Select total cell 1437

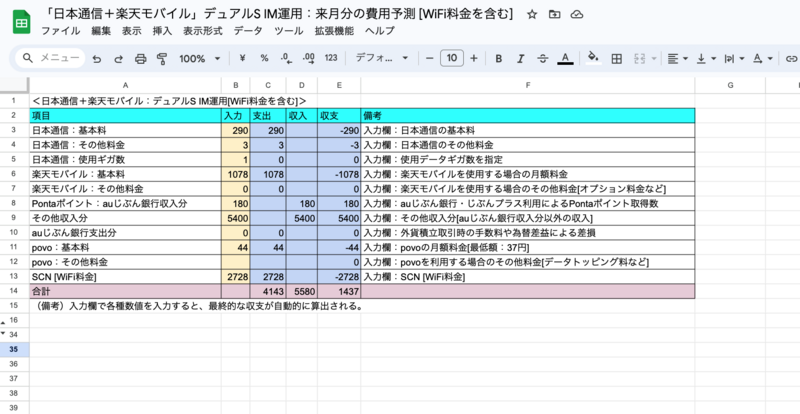(339, 292)
